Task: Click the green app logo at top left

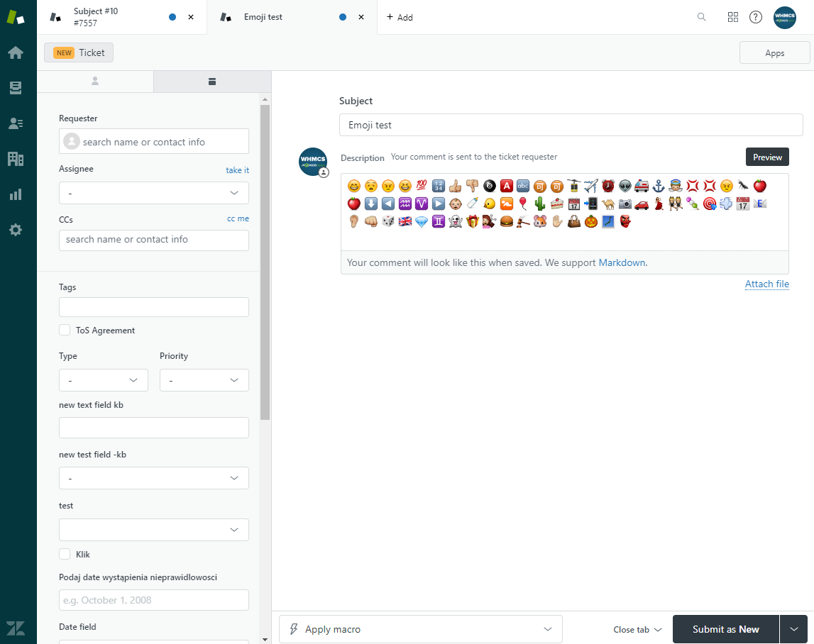Action: pyautogui.click(x=16, y=16)
